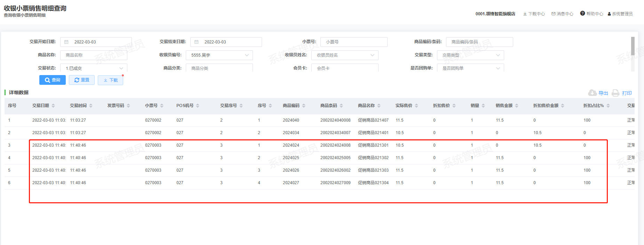Sort by 折扣售价金额 column arrows

click(563, 106)
